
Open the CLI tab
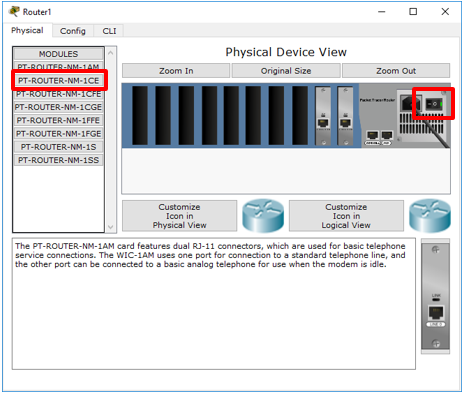coord(109,31)
